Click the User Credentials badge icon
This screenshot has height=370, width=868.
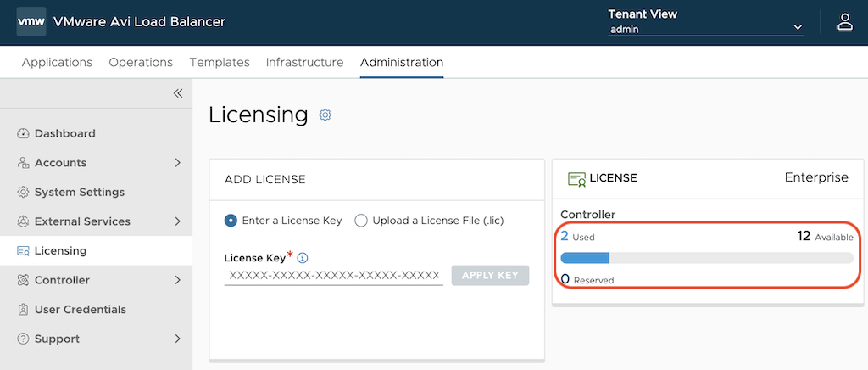pos(23,310)
